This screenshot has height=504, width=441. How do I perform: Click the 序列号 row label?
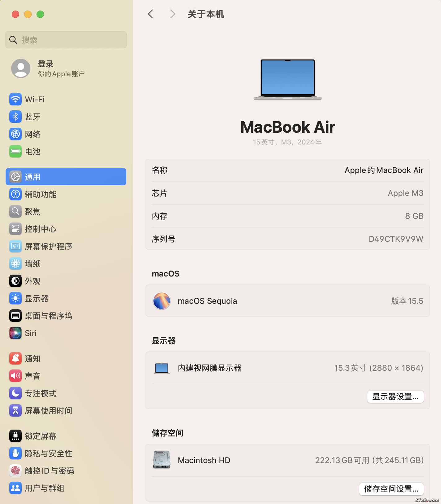164,239
